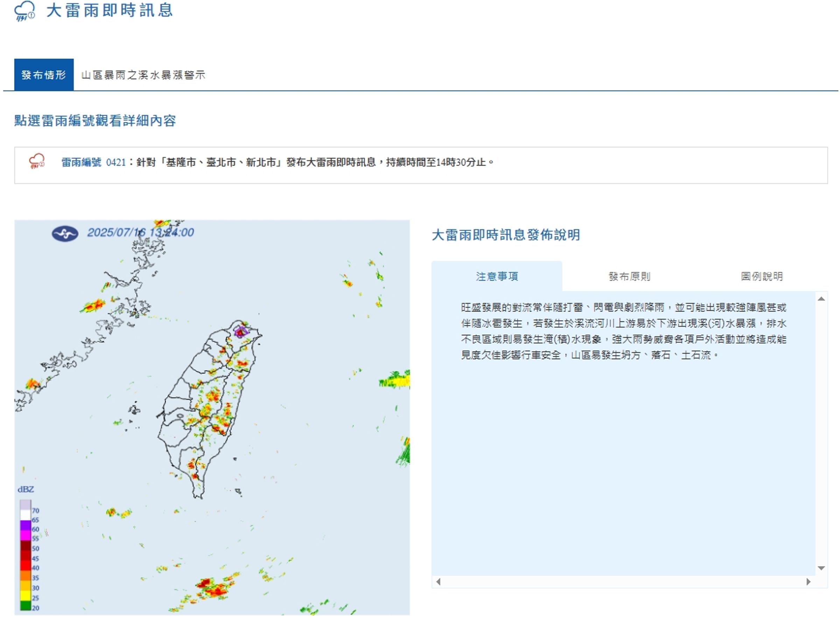Open the 圖例說明 tab
Image resolution: width=840 pixels, height=621 pixels.
coord(762,277)
